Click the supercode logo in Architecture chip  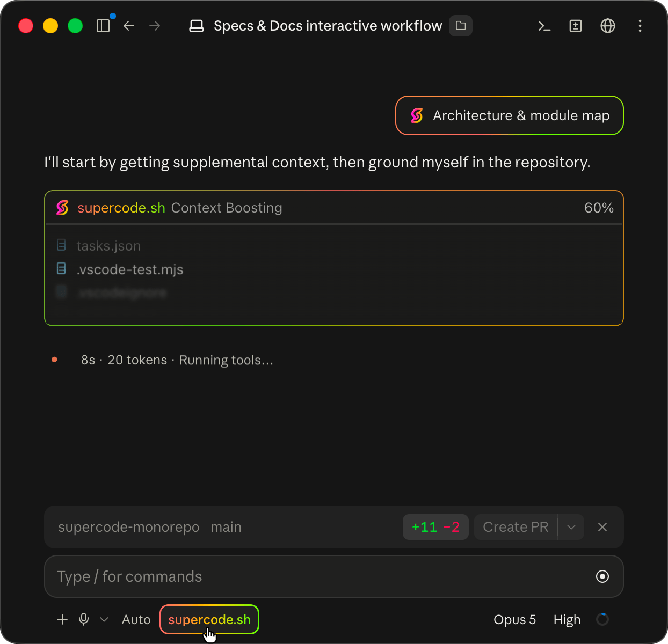(x=417, y=115)
